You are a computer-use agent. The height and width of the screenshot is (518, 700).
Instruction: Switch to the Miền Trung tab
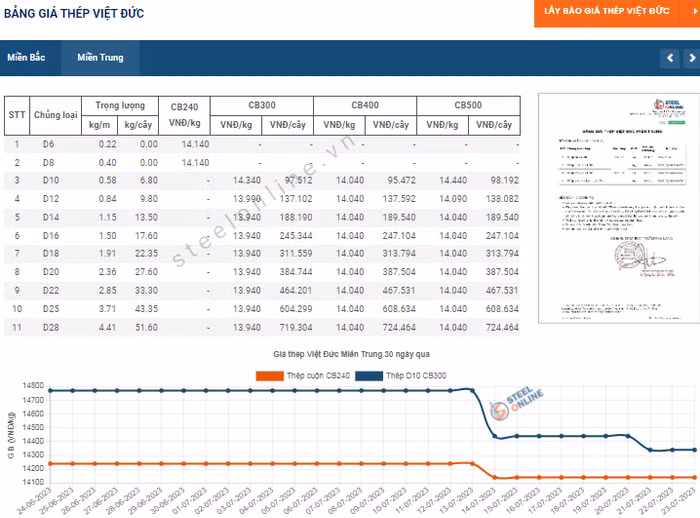coord(100,57)
